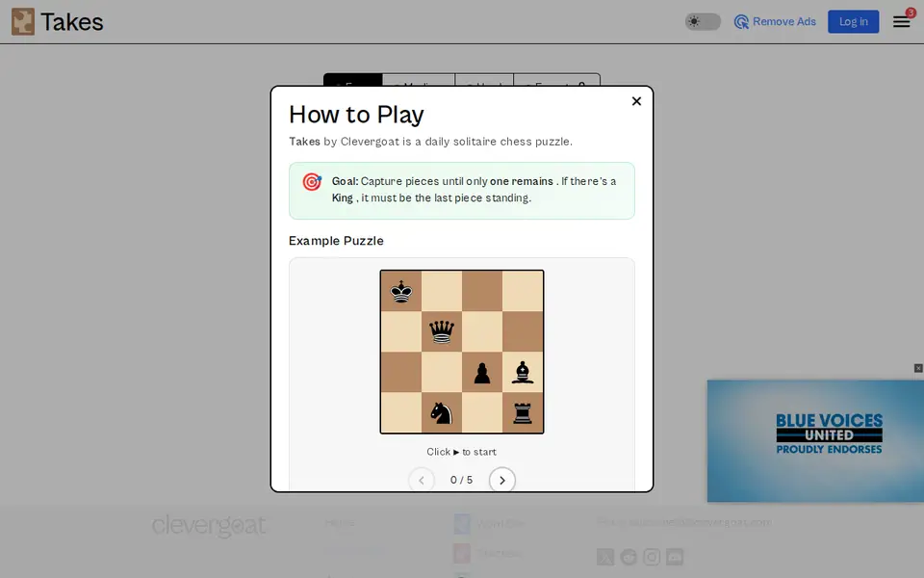Click the Takes title text
Viewport: 924px width, 578px height.
point(72,22)
